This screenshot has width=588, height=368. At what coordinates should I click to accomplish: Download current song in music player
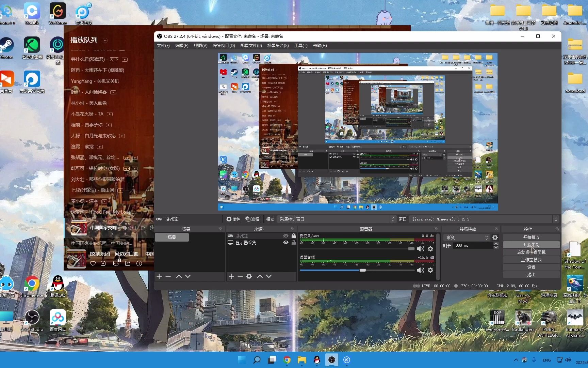[103, 263]
